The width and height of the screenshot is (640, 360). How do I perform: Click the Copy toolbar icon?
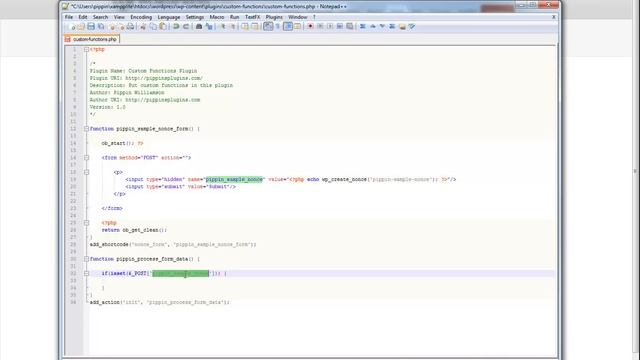[153, 27]
